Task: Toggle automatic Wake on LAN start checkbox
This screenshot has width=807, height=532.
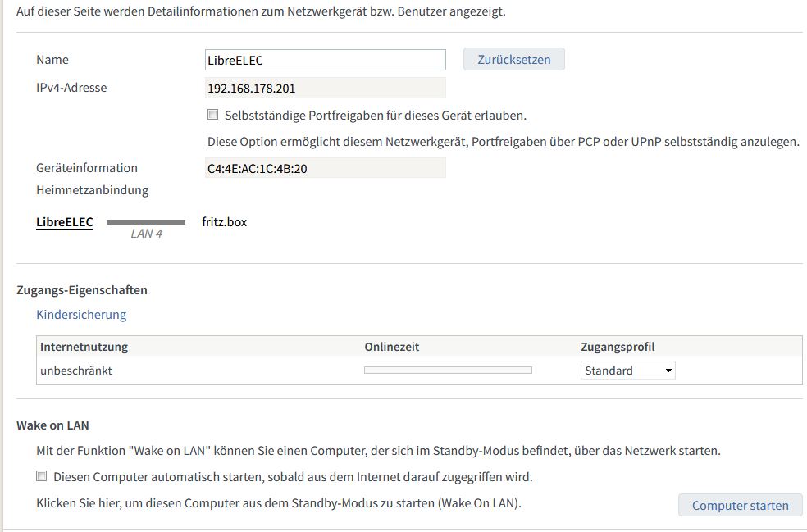Action: click(41, 476)
